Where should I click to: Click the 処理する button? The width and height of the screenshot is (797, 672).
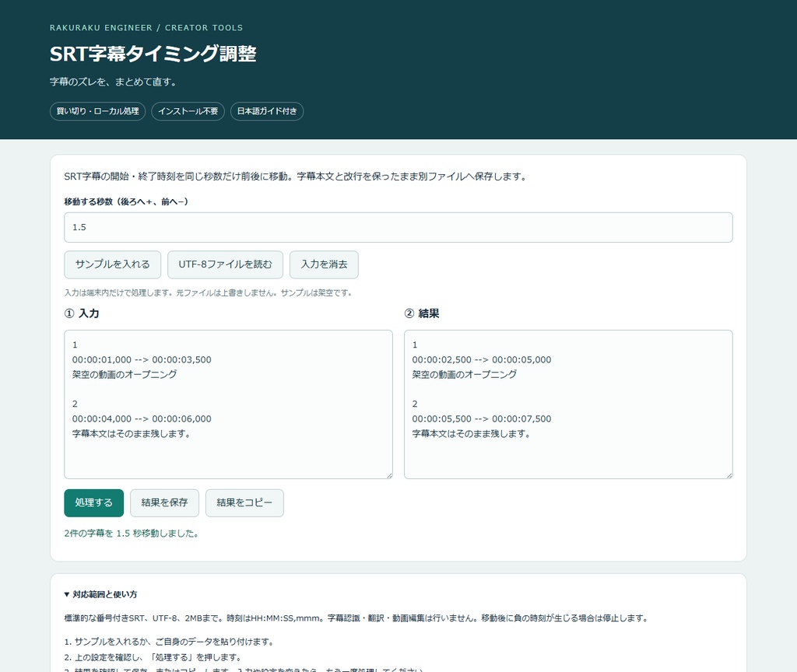(x=94, y=503)
